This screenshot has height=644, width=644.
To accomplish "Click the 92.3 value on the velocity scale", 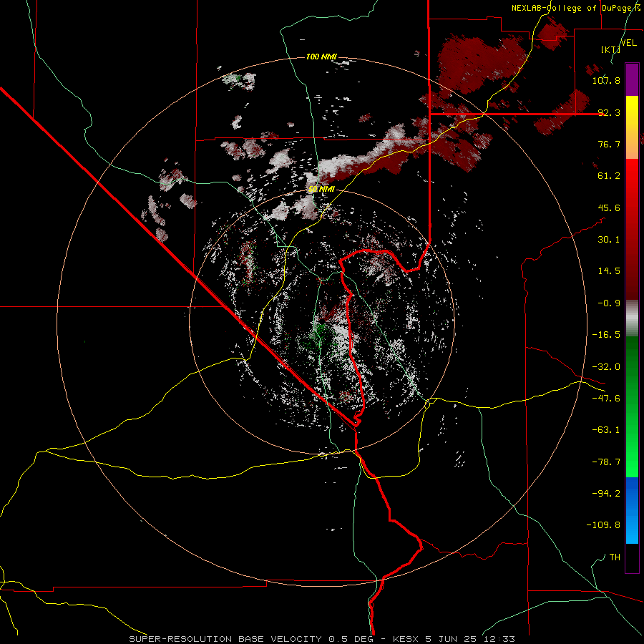I will (x=609, y=112).
